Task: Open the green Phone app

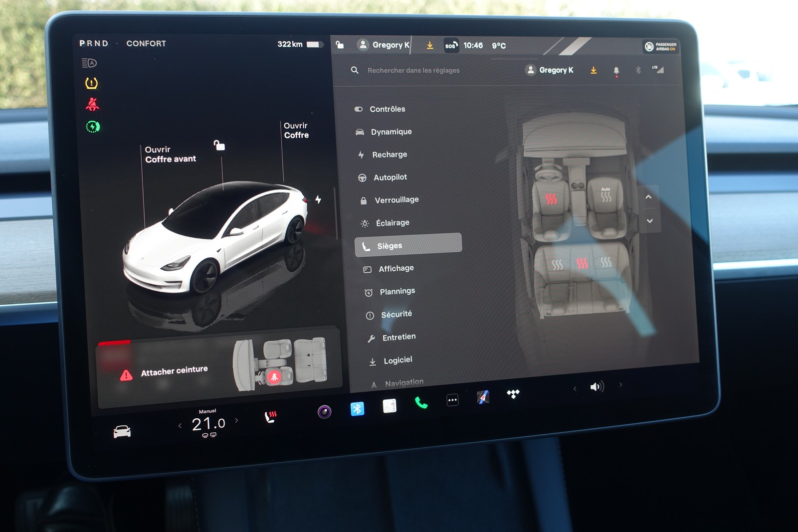Action: (421, 403)
